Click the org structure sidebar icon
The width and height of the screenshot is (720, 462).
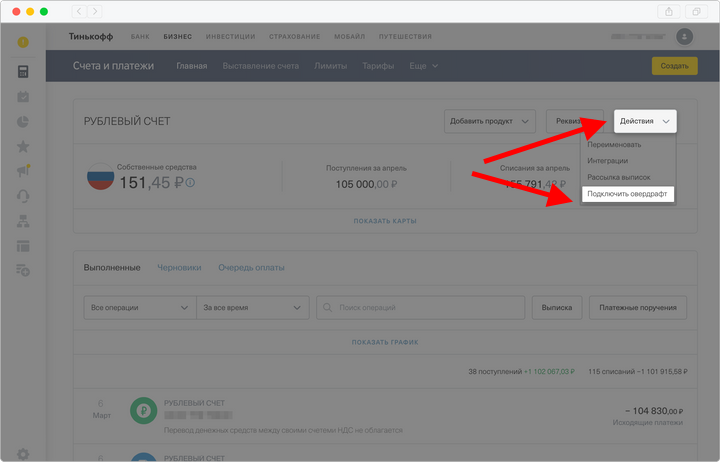[23, 221]
